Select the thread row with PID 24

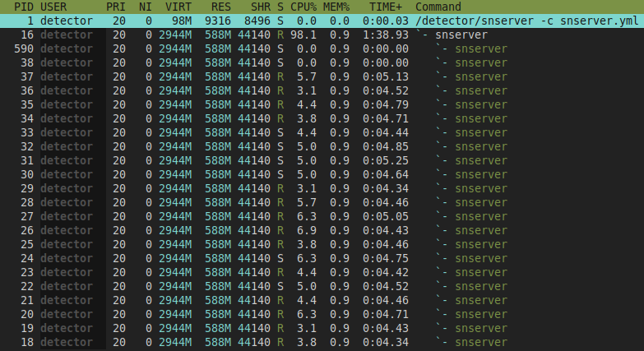click(322, 258)
